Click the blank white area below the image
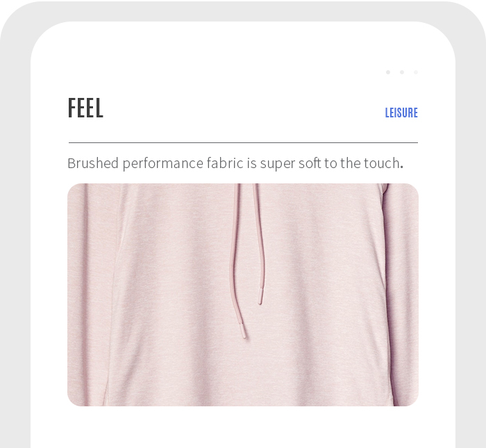The width and height of the screenshot is (486, 448). 243,427
